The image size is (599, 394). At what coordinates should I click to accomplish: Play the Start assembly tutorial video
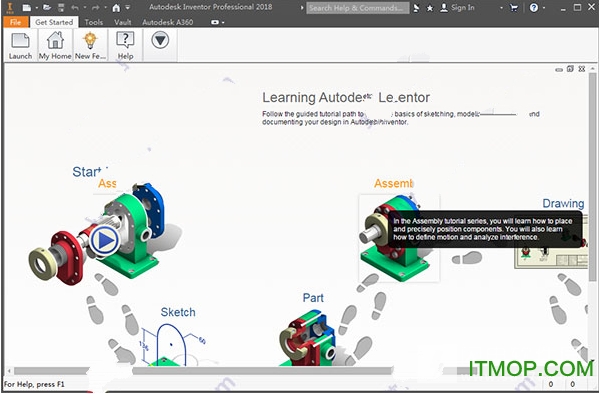pyautogui.click(x=104, y=240)
